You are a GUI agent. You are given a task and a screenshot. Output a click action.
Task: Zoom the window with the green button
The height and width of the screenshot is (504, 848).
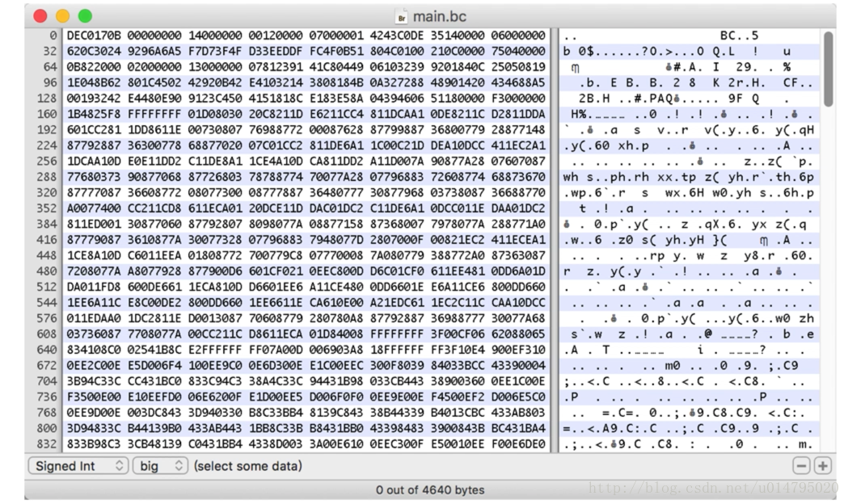pos(85,16)
